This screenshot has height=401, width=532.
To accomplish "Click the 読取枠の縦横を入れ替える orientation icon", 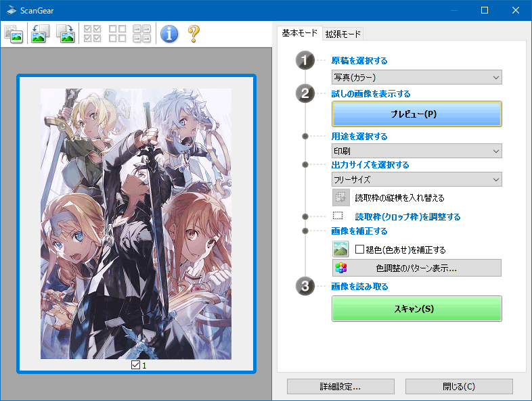I will (x=341, y=197).
